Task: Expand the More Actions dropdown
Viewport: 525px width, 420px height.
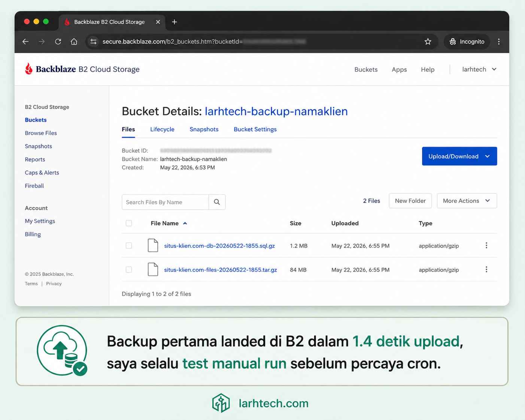Action: point(467,201)
